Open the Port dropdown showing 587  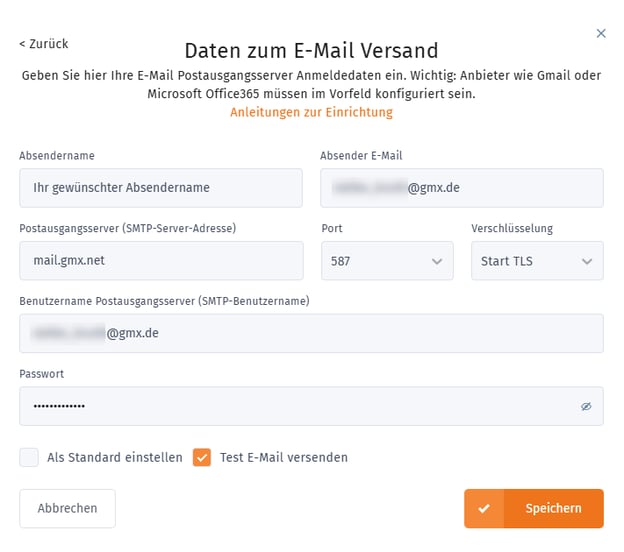[x=385, y=261]
